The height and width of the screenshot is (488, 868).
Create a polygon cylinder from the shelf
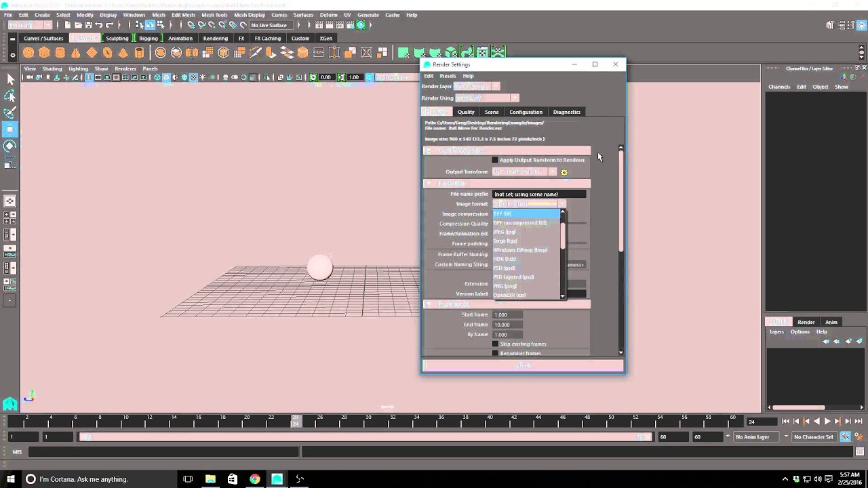pos(60,52)
